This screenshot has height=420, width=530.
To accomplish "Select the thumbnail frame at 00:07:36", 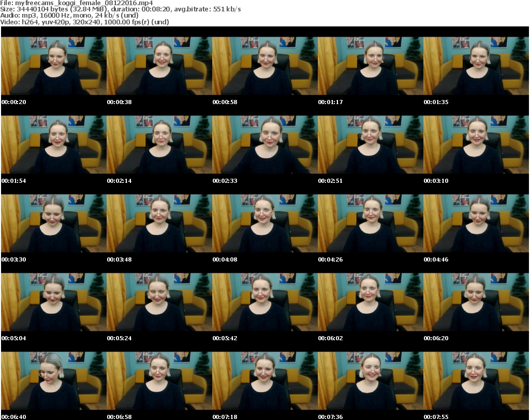I will pos(371,381).
